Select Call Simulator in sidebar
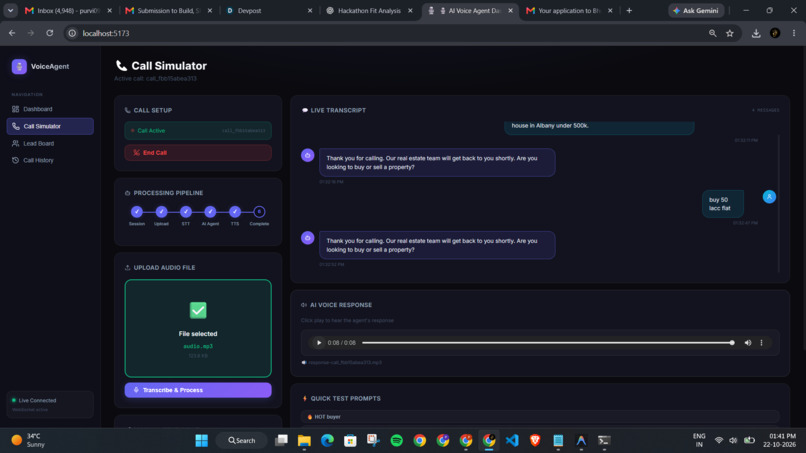 (x=50, y=126)
